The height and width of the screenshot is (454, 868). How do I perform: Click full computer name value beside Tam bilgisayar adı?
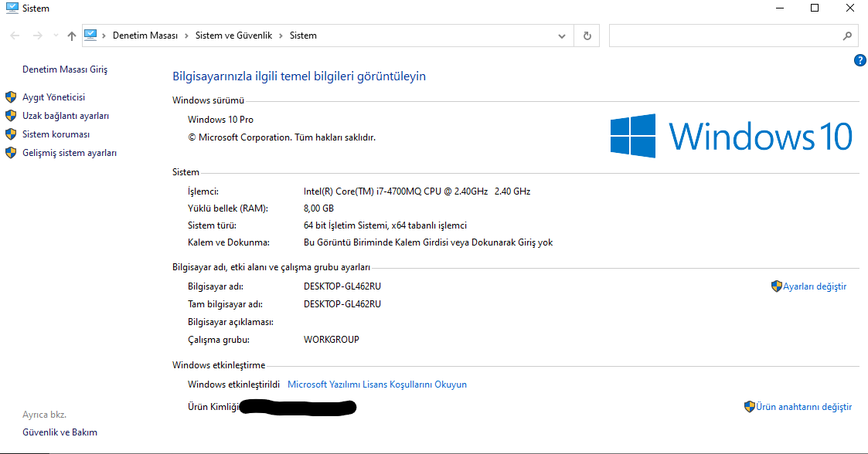342,304
